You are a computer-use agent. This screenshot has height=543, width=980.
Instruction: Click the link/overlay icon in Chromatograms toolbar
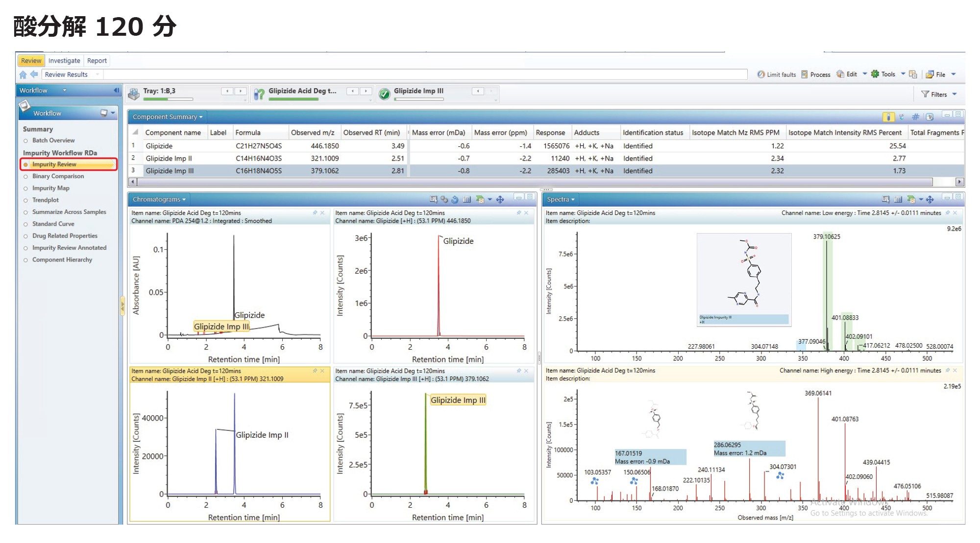click(444, 199)
